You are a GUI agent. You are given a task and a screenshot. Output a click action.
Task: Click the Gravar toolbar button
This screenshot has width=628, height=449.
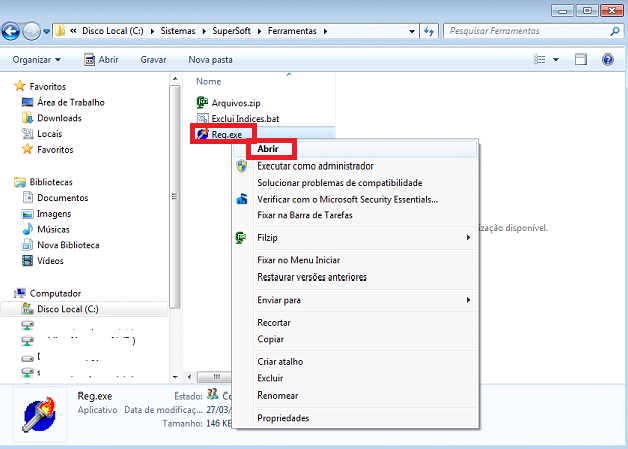[153, 60]
